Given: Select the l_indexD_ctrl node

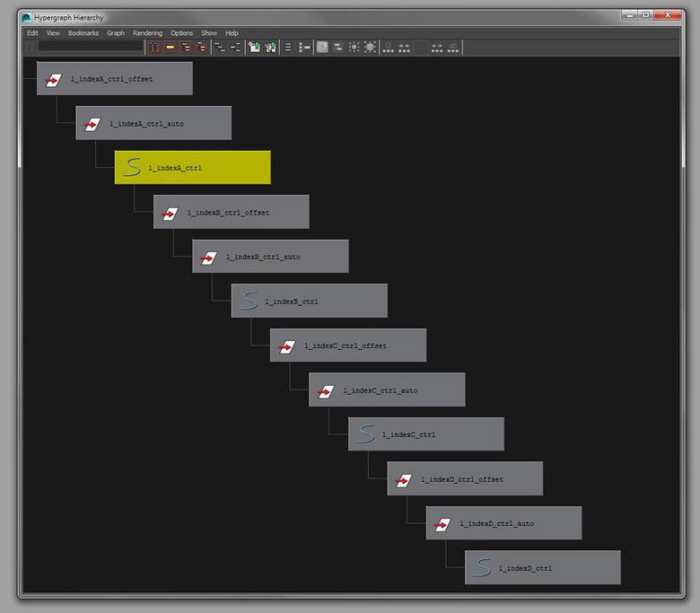Looking at the screenshot, I should (x=542, y=568).
